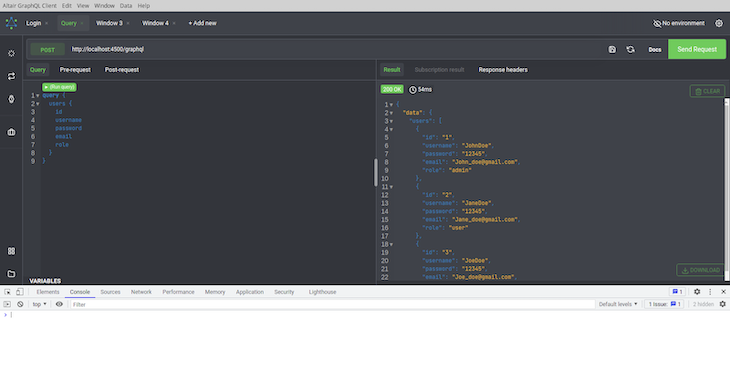Show the DevTools console sidebar icon
730x382 pixels.
click(x=7, y=304)
